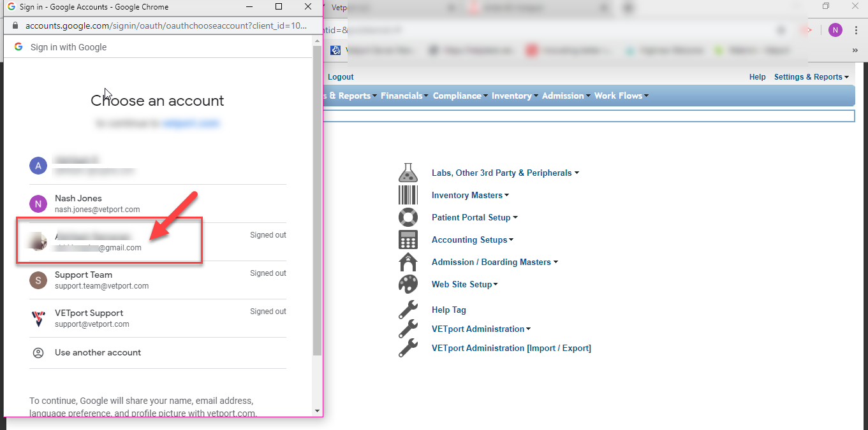The height and width of the screenshot is (430, 868).
Task: Click the scrollbar down arrow in popup
Action: 317,411
